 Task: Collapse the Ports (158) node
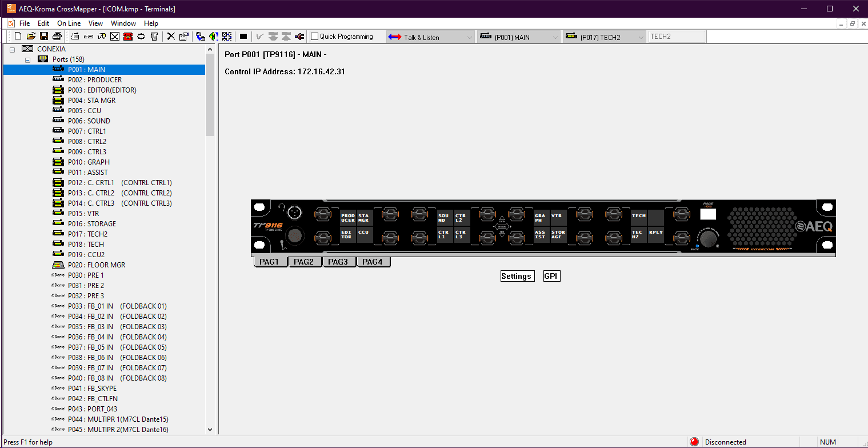27,59
